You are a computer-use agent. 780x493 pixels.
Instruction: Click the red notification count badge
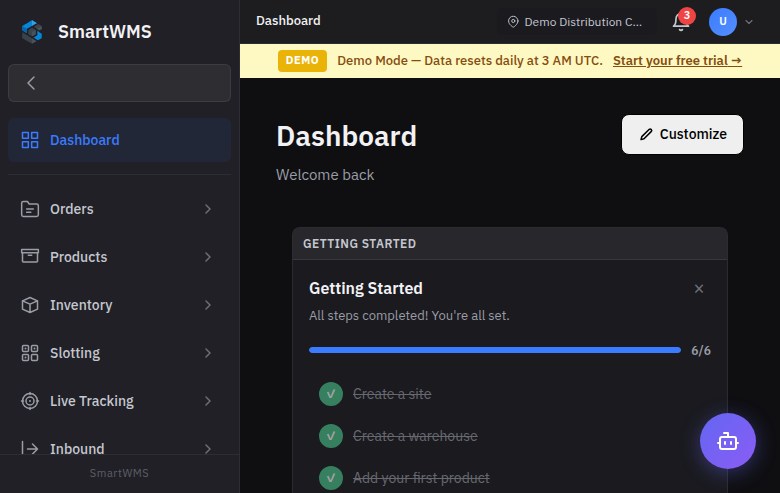coord(686,15)
